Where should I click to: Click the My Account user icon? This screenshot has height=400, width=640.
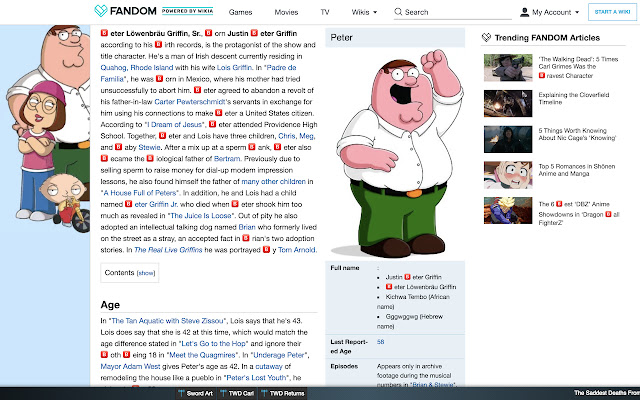pos(524,12)
